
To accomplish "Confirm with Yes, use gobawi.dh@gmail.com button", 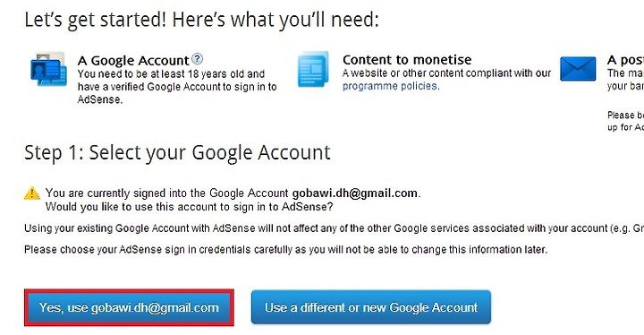I will tap(129, 307).
